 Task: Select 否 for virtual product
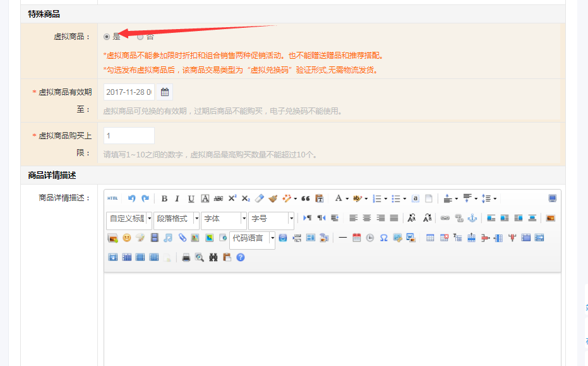click(140, 37)
